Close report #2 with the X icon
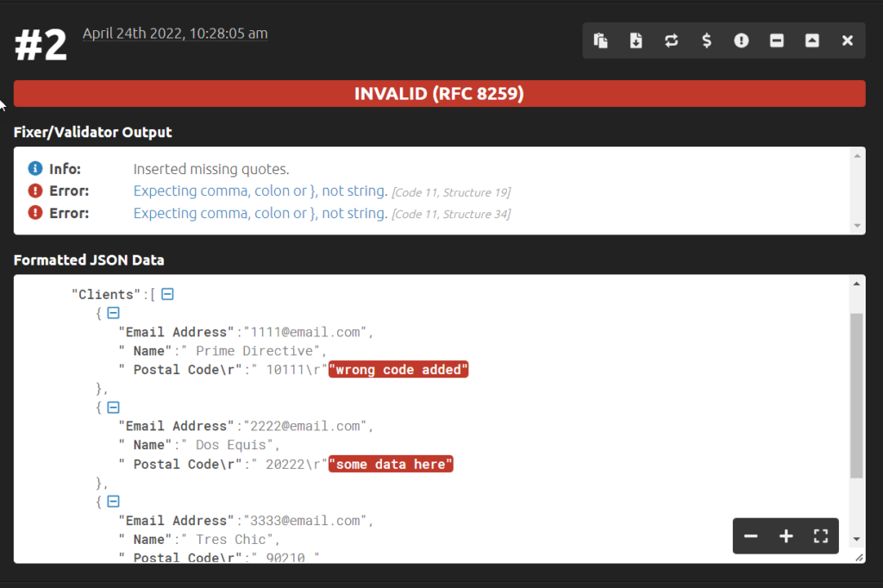Image resolution: width=883 pixels, height=588 pixels. tap(846, 41)
